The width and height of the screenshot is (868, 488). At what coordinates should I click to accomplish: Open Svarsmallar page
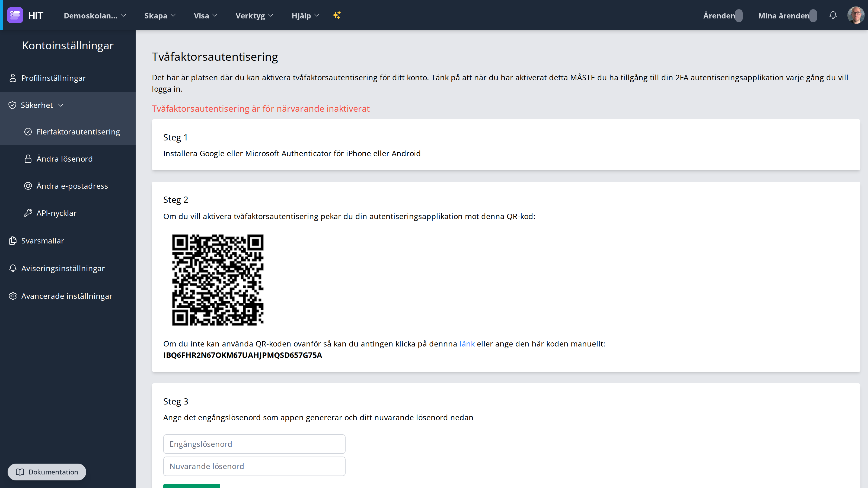click(68, 240)
